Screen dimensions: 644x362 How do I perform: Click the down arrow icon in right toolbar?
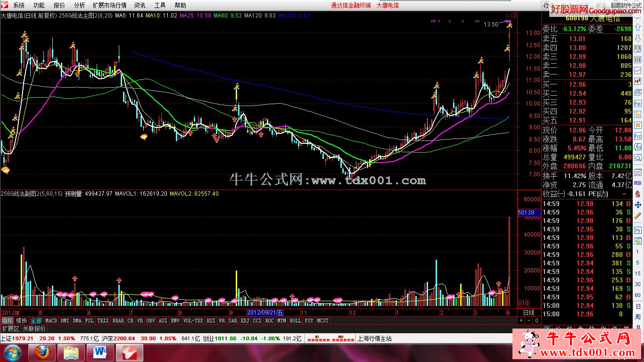(x=638, y=38)
